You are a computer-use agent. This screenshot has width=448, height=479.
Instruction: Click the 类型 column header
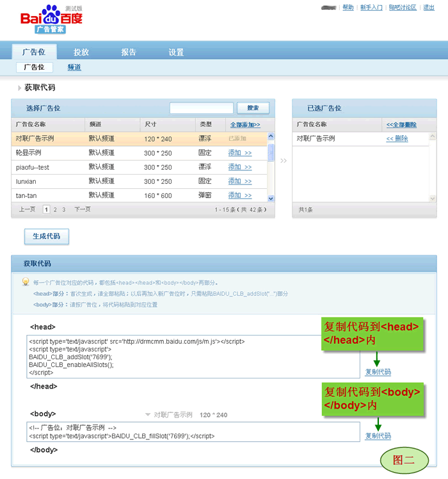[x=205, y=124]
